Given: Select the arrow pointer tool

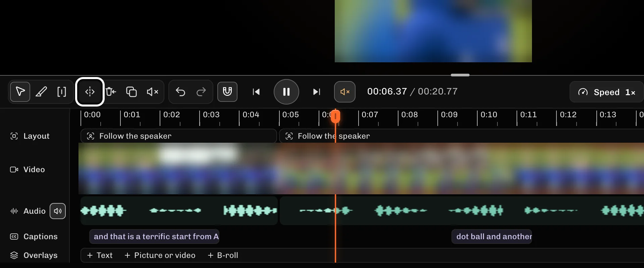Looking at the screenshot, I should [20, 91].
